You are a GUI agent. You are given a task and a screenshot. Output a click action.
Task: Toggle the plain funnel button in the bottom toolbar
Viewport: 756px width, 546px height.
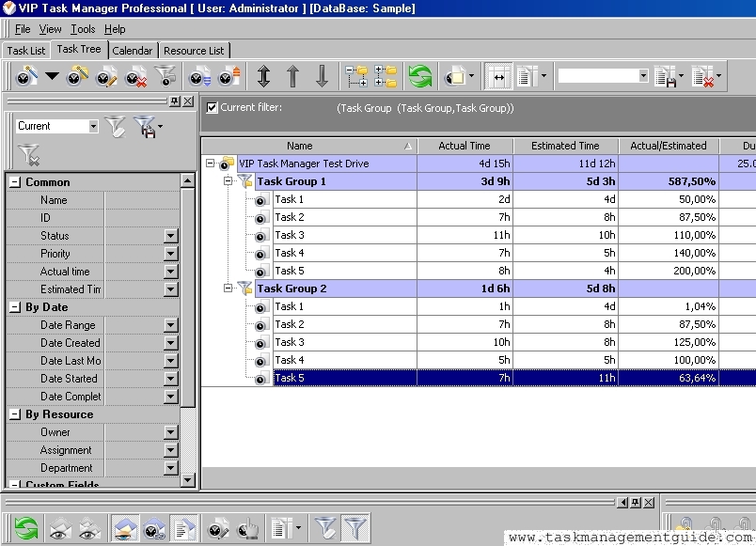tap(355, 528)
